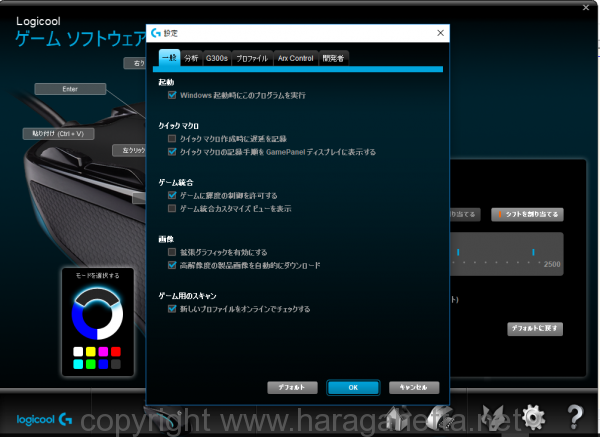The width and height of the screenshot is (600, 437).
Task: Pick the blue square color swatch
Action: point(103,364)
